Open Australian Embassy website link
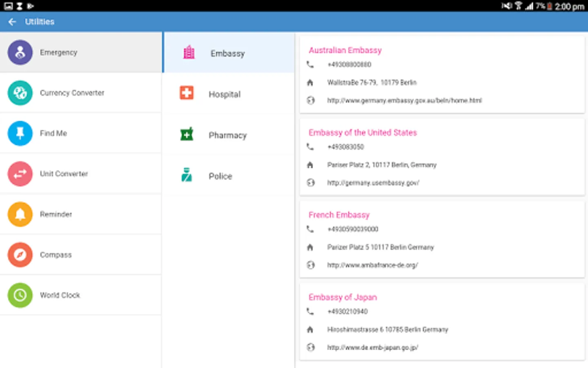This screenshot has width=588, height=368. pos(404,101)
